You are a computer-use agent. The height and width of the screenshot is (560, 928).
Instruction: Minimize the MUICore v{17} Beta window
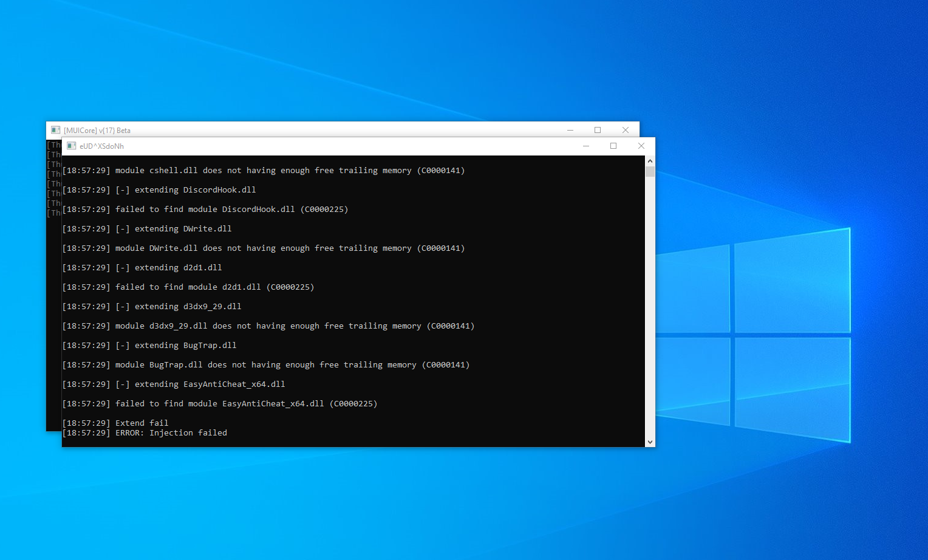pos(570,130)
